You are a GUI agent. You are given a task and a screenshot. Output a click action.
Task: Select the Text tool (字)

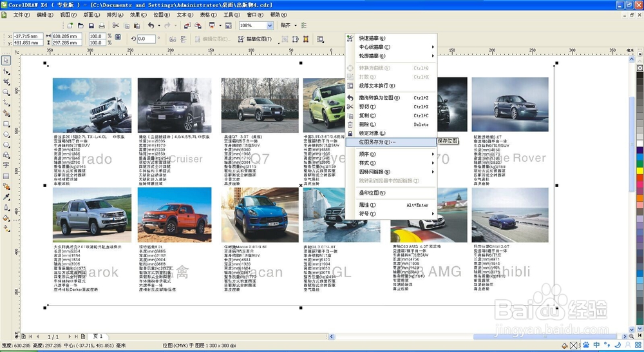click(x=6, y=165)
